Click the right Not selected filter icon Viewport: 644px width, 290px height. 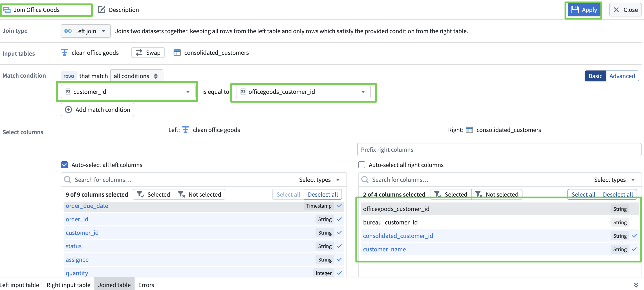(x=479, y=194)
